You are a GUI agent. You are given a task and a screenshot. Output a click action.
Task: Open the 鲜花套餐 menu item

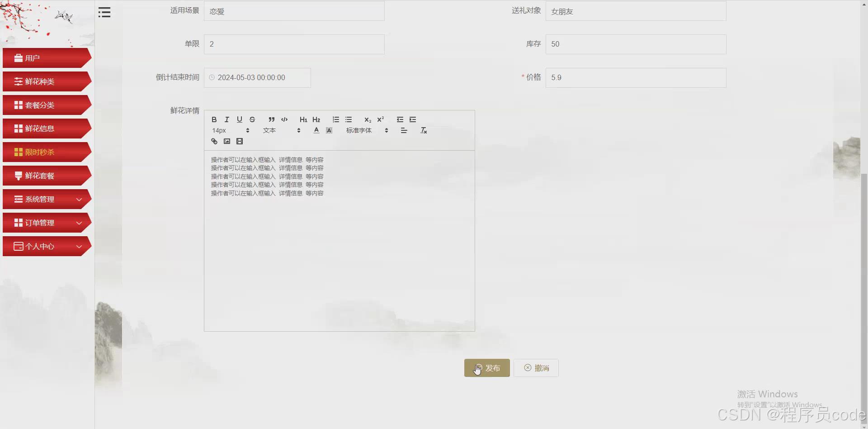point(47,176)
